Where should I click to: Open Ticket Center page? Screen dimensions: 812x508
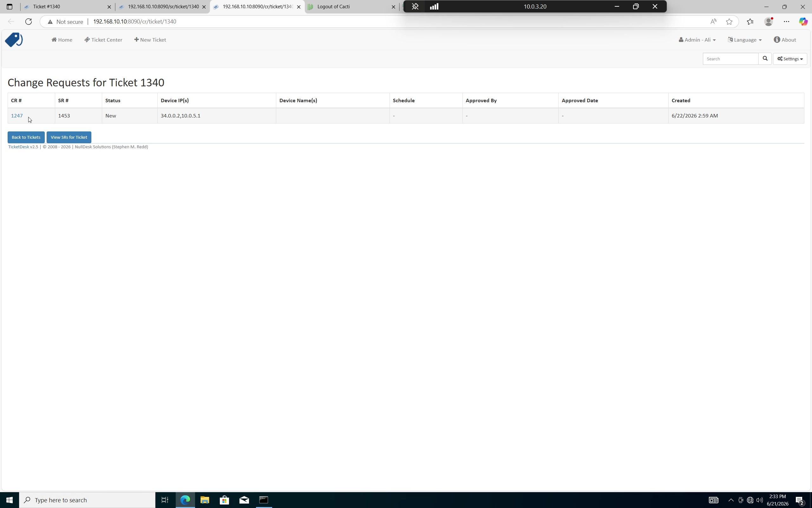(x=103, y=40)
